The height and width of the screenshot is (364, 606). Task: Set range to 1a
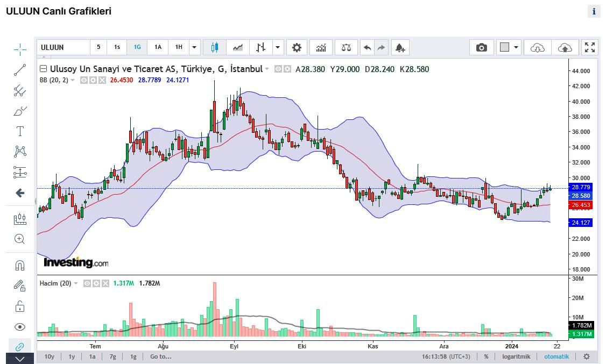[92, 356]
